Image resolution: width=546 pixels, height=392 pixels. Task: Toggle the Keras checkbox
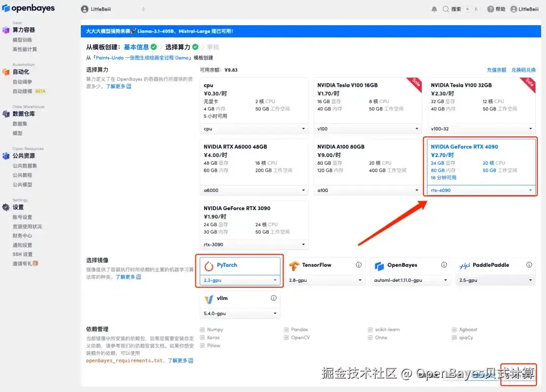point(202,337)
